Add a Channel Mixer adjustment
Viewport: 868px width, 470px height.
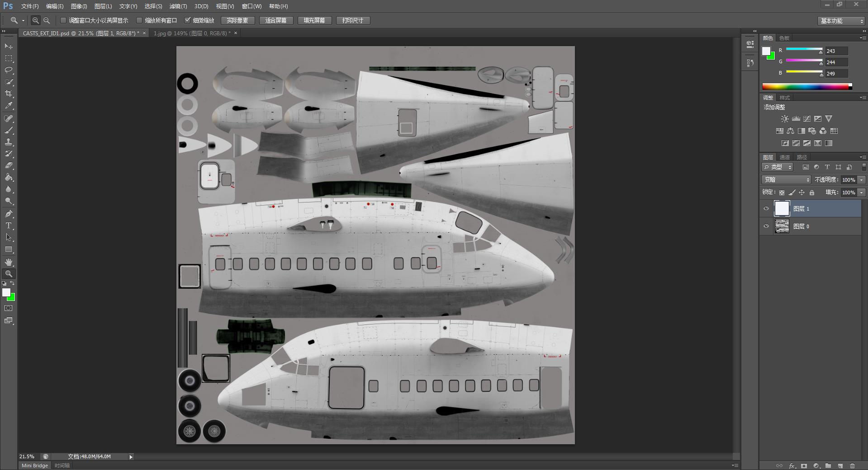823,131
